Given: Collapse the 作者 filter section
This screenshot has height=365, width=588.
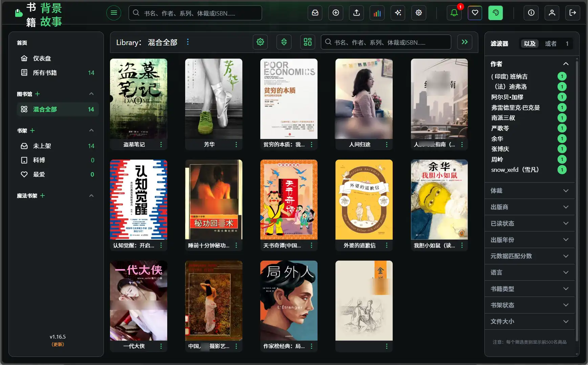Looking at the screenshot, I should [565, 64].
